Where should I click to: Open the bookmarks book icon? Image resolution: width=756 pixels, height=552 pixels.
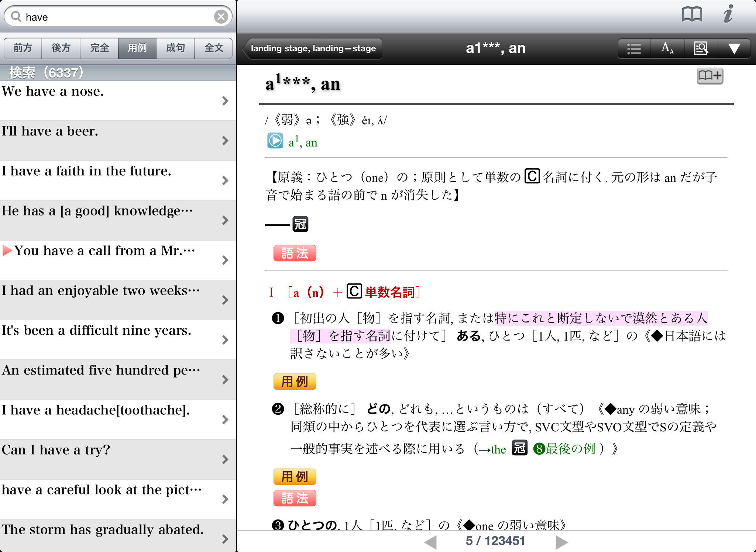pyautogui.click(x=692, y=15)
